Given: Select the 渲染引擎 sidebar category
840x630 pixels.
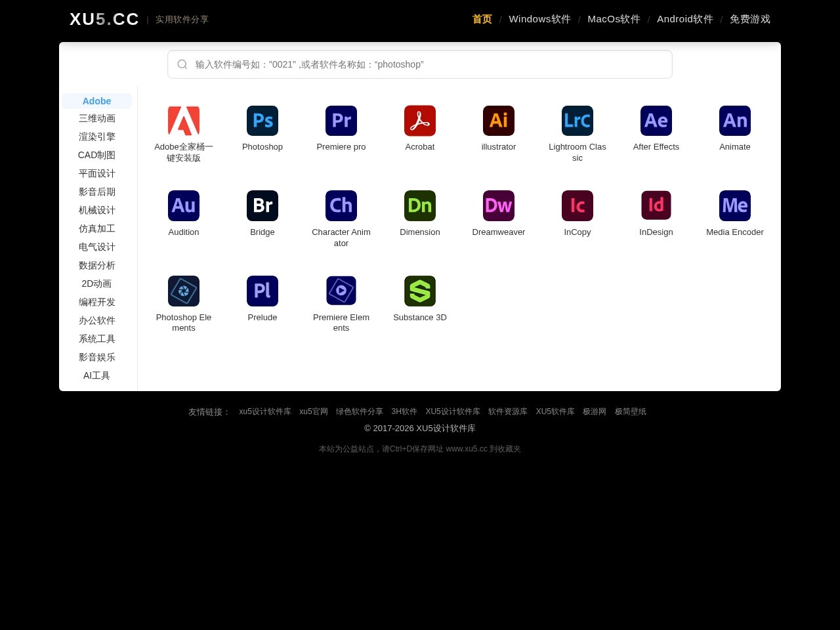Looking at the screenshot, I should tap(96, 136).
